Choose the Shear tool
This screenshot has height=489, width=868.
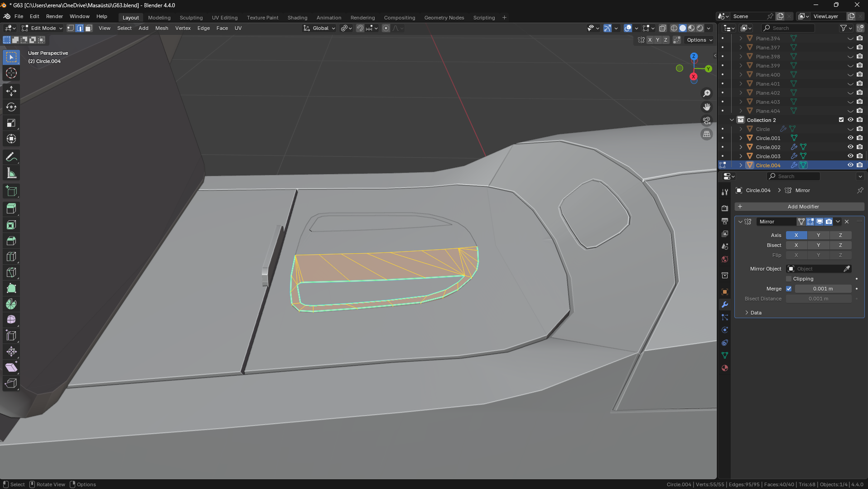(11, 368)
